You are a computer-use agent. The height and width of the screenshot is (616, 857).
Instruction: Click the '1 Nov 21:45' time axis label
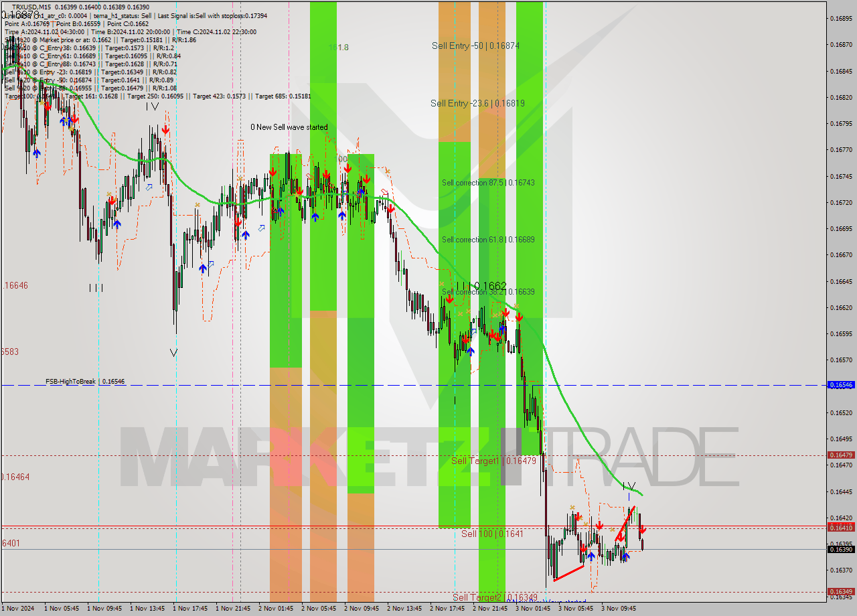233,609
